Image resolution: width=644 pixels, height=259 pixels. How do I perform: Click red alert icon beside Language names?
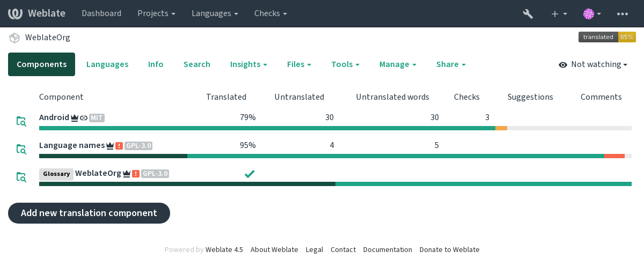(119, 146)
